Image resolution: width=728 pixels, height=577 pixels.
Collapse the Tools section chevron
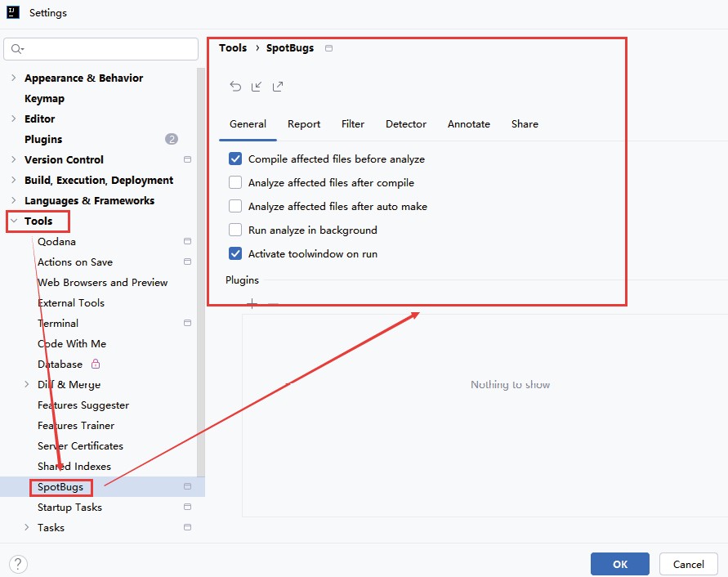[x=14, y=221]
